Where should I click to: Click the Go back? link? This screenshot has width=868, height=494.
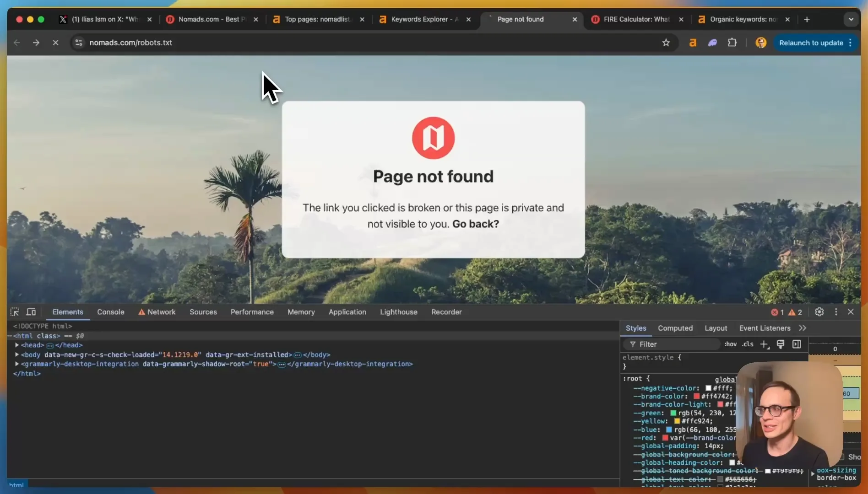click(475, 224)
